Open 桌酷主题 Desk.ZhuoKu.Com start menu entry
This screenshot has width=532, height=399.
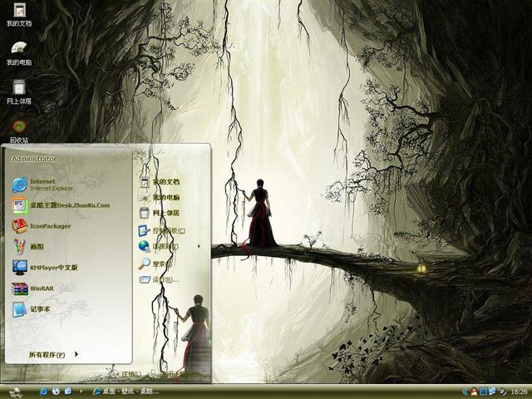pos(61,205)
